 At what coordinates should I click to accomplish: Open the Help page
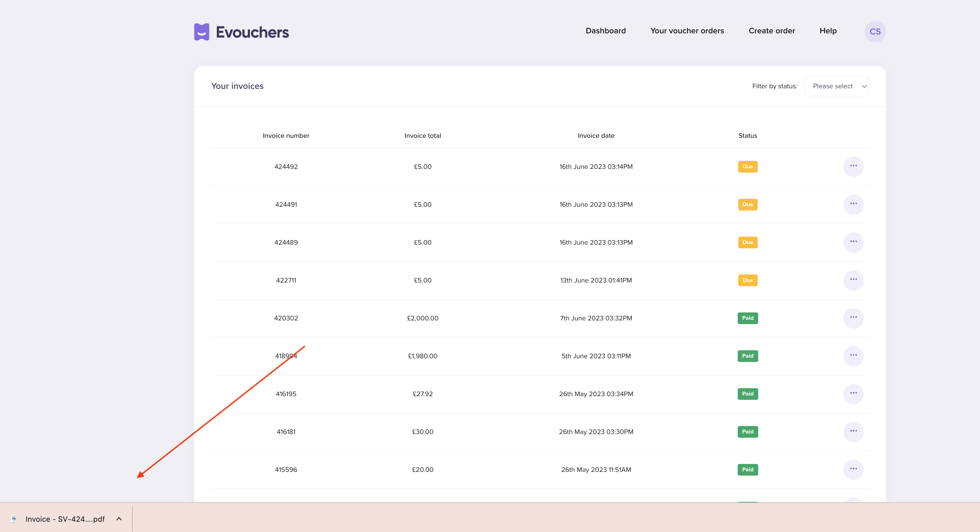click(x=828, y=31)
